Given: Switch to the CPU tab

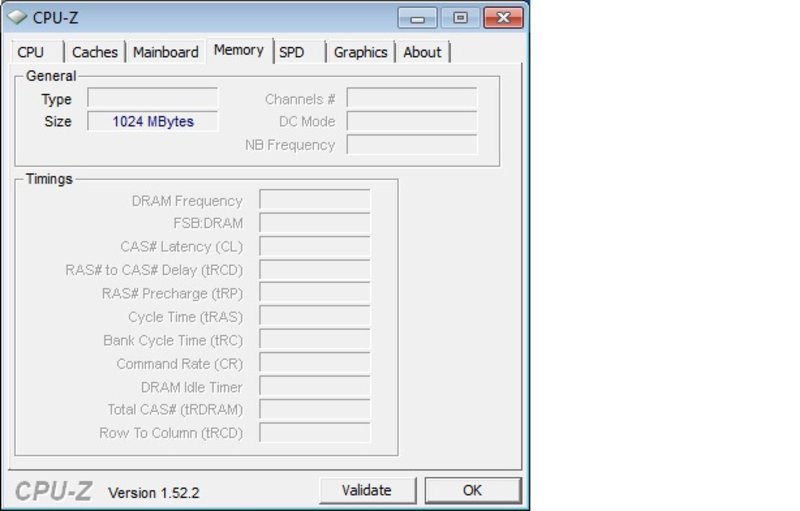Looking at the screenshot, I should (x=37, y=52).
